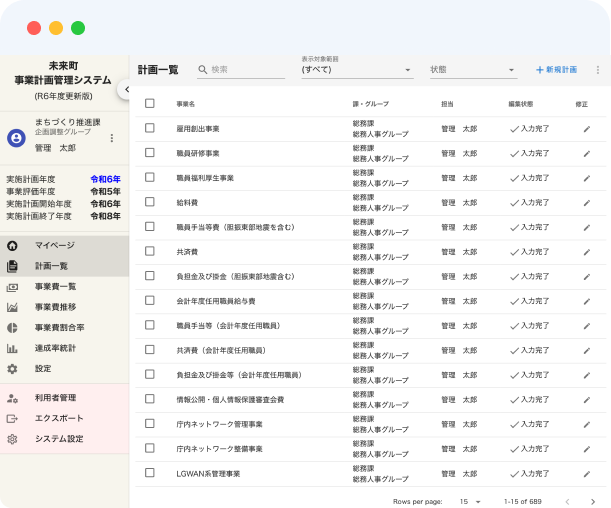Toggle the select-all checkbox in table header

coord(150,103)
